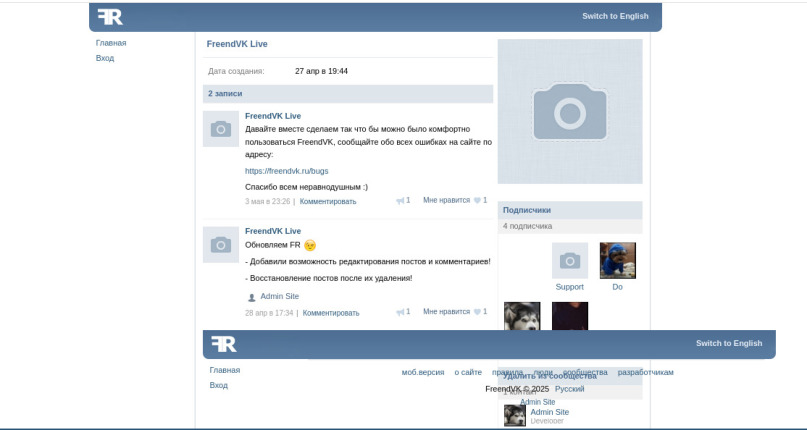Open the Do subscriber dog avatar

[x=618, y=261]
